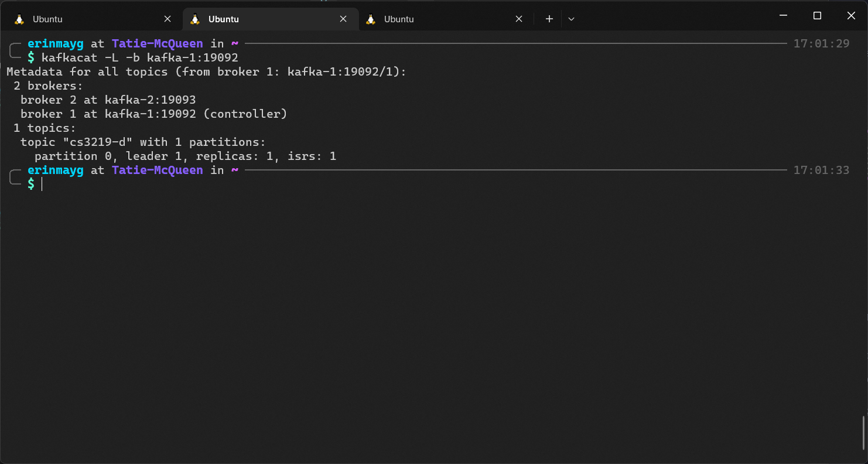This screenshot has height=464, width=868.
Task: Switch to the third Ubuntu tab
Action: coord(445,19)
